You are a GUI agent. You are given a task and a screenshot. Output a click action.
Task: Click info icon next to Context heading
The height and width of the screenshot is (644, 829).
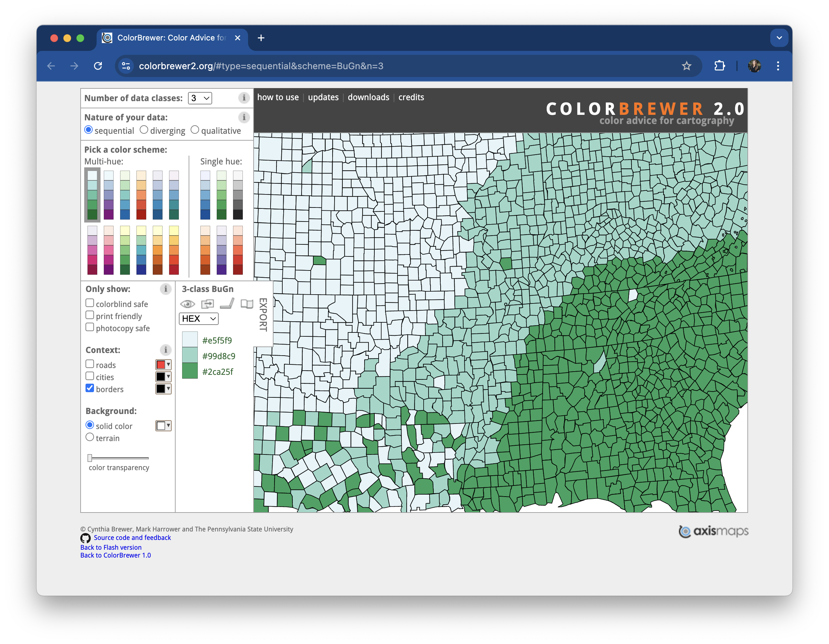[x=165, y=350]
